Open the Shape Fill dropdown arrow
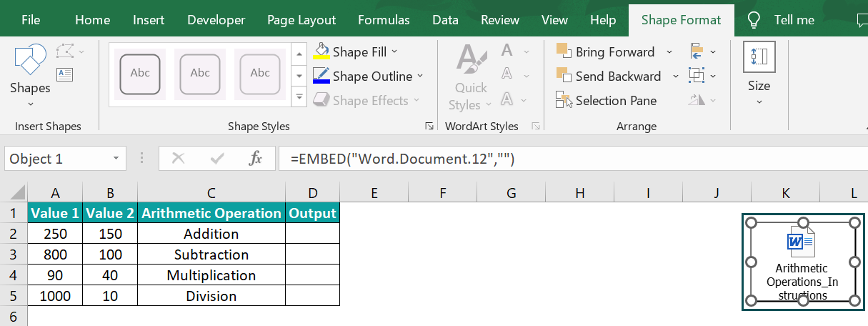Screen dimensions: 868x326 (x=395, y=52)
